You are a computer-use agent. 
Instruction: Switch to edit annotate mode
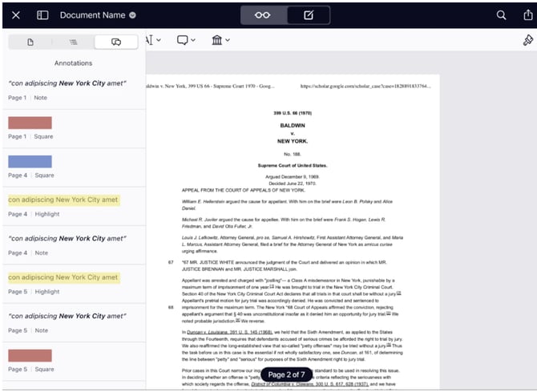[308, 15]
